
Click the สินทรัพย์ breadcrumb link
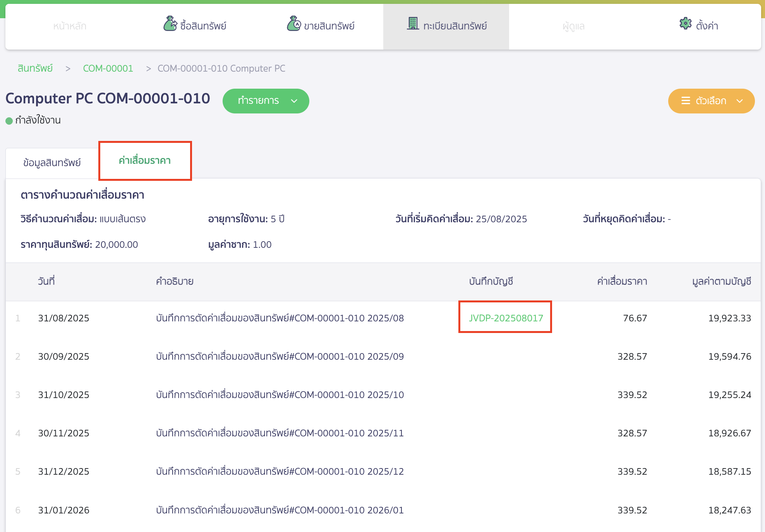coord(34,68)
